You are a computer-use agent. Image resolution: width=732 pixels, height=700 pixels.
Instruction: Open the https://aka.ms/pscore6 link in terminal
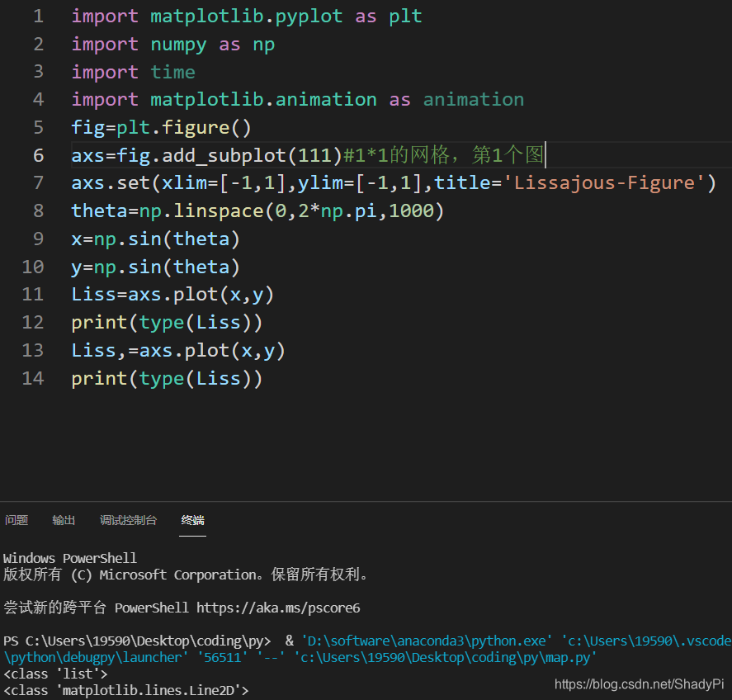point(278,608)
